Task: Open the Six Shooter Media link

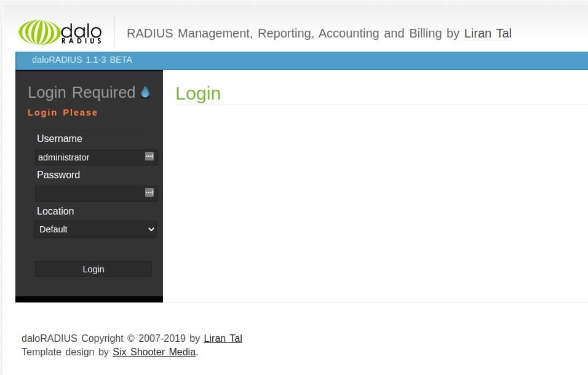Action: point(154,352)
